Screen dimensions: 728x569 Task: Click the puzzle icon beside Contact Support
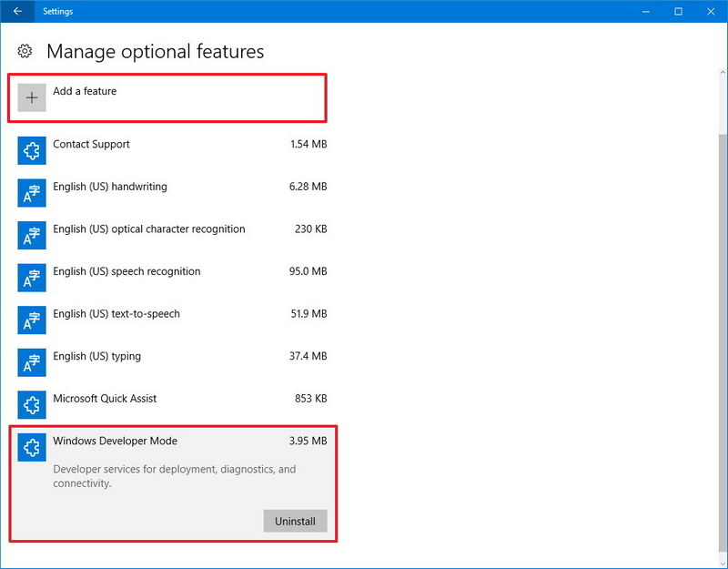pyautogui.click(x=32, y=150)
